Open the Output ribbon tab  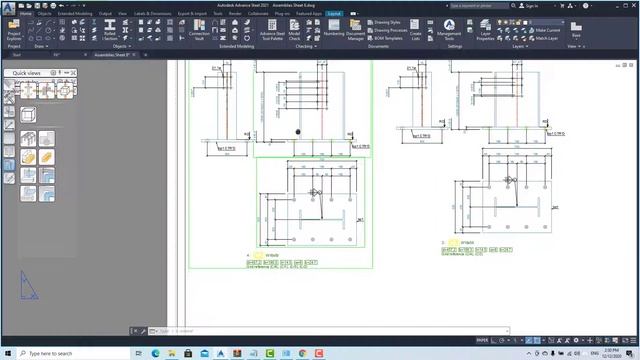(105, 13)
